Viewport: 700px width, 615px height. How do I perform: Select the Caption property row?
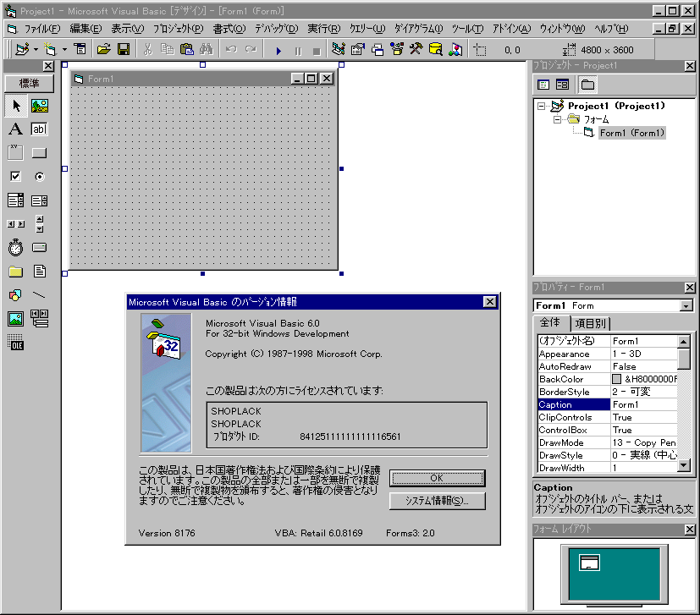pyautogui.click(x=607, y=404)
